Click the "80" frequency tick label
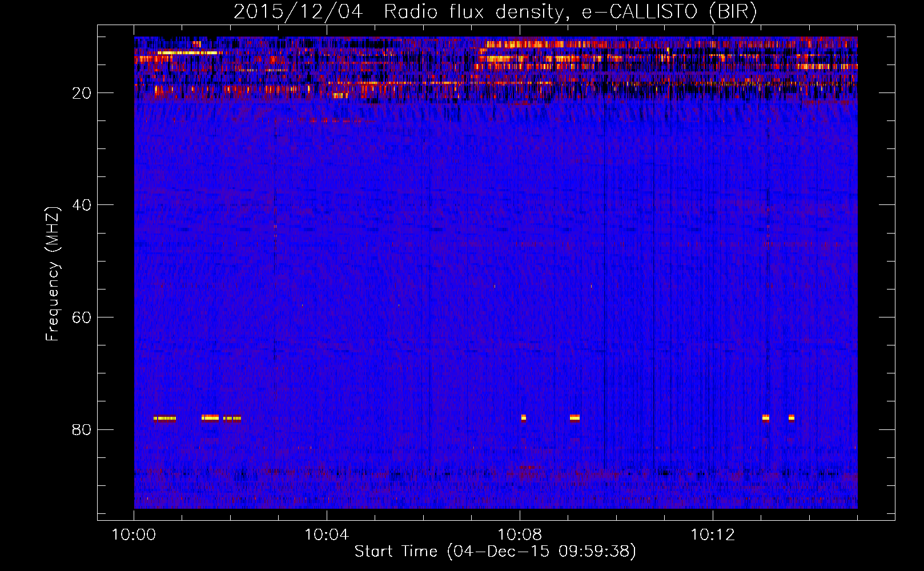The height and width of the screenshot is (571, 924). click(82, 429)
